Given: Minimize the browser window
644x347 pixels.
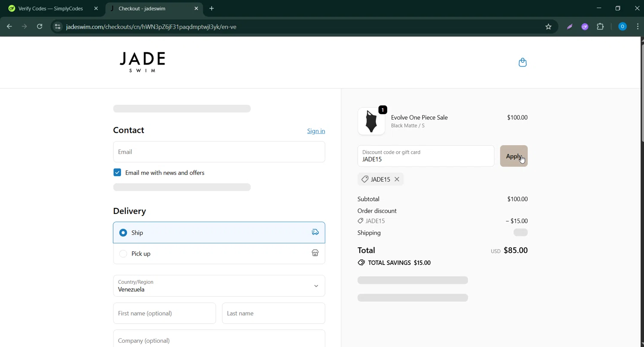Looking at the screenshot, I should 599,8.
